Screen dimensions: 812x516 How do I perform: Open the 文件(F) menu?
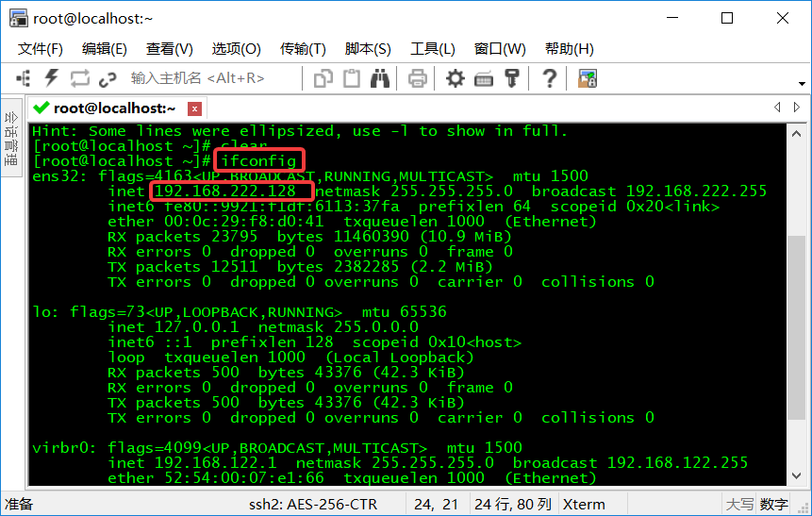(x=41, y=49)
